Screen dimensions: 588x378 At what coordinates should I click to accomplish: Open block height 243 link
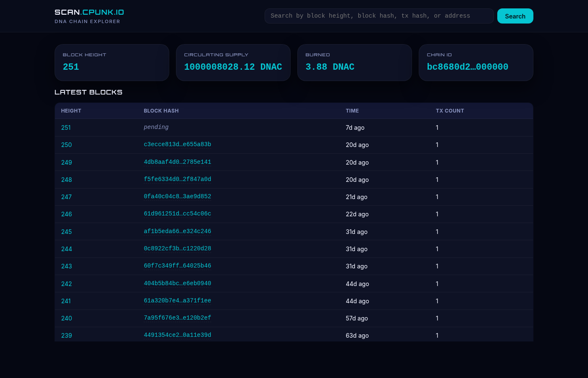pyautogui.click(x=66, y=266)
